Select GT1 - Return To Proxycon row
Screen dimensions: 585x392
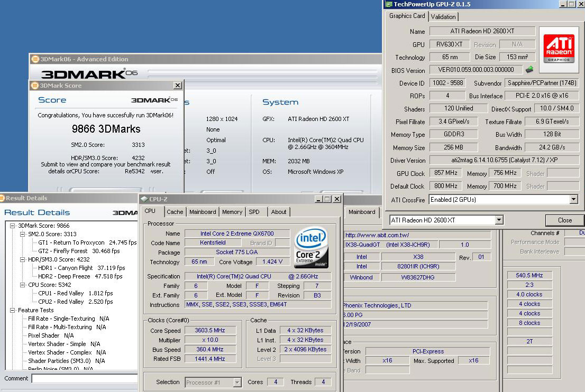click(87, 242)
